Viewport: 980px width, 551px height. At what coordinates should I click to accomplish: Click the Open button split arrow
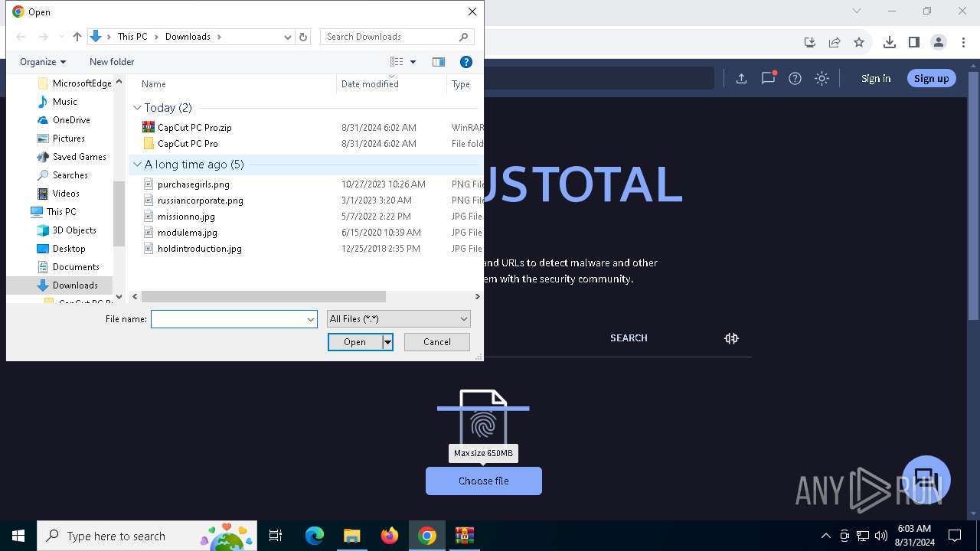[x=388, y=342]
